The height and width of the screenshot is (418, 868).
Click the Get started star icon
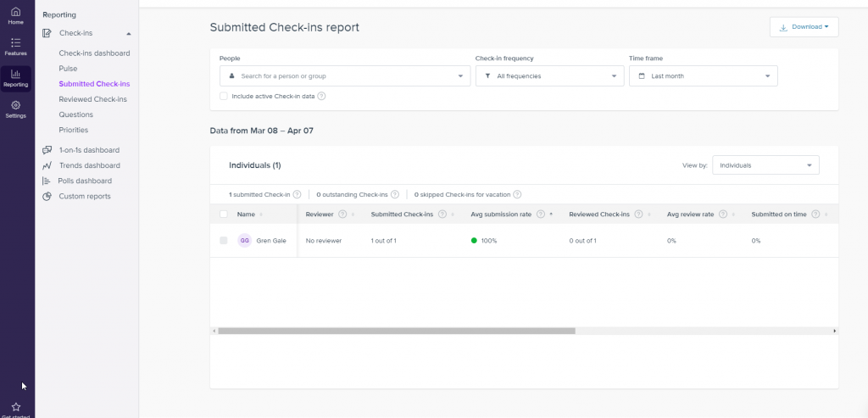click(x=15, y=407)
